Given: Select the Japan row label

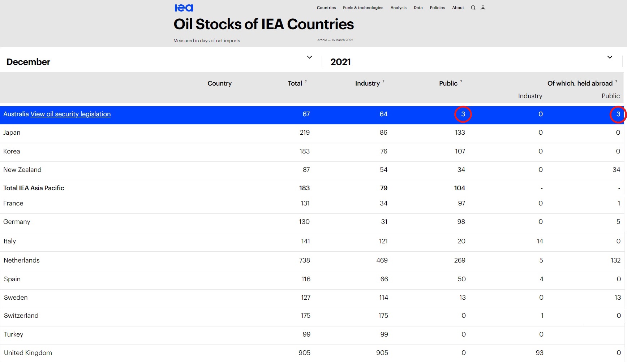Looking at the screenshot, I should tap(12, 133).
